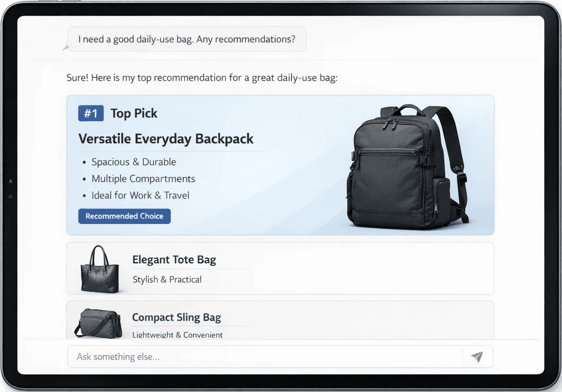Screen dimensions: 562x392
Task: Click the user message about daily-use bag
Action: pos(187,39)
